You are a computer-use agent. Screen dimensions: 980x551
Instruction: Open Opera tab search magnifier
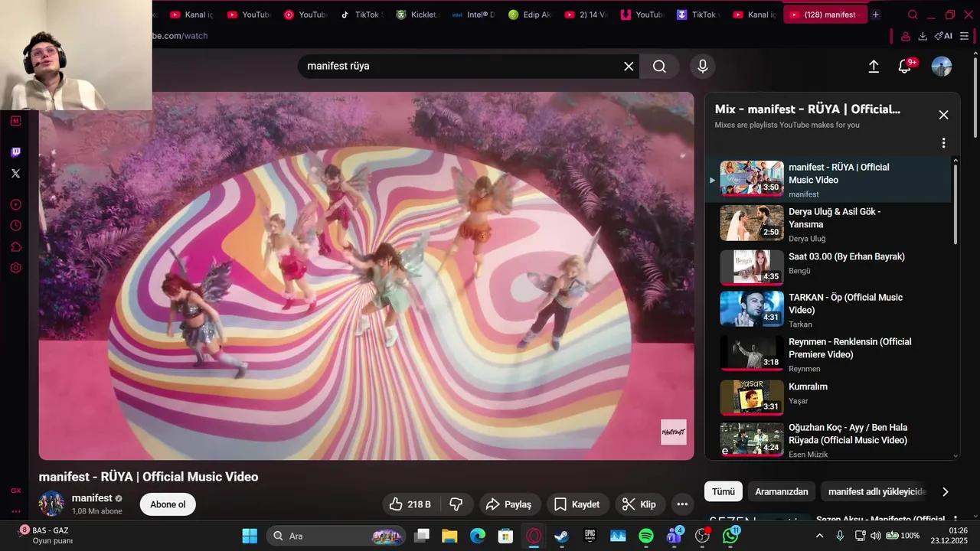point(913,15)
